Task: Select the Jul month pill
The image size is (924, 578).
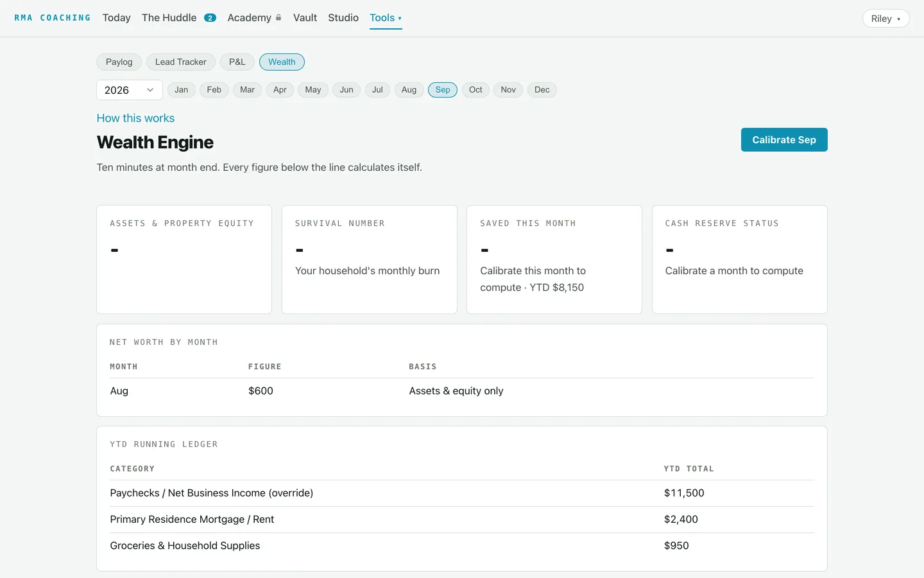Action: pos(377,90)
